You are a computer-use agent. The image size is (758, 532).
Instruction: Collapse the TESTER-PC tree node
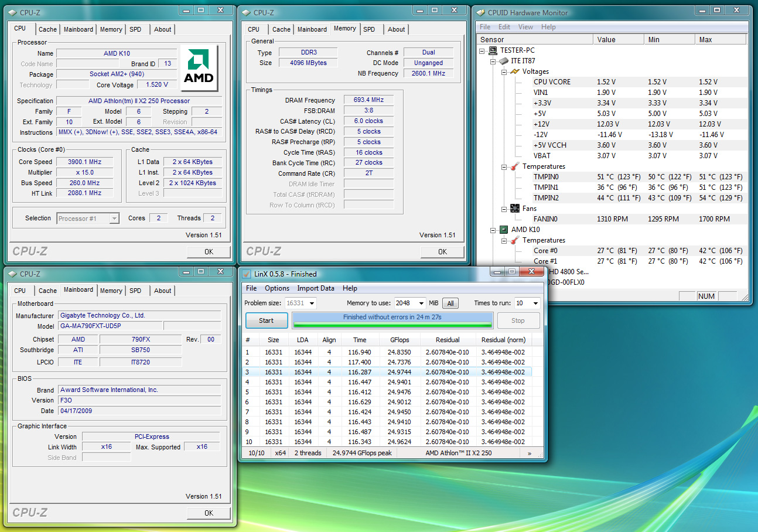coord(482,50)
